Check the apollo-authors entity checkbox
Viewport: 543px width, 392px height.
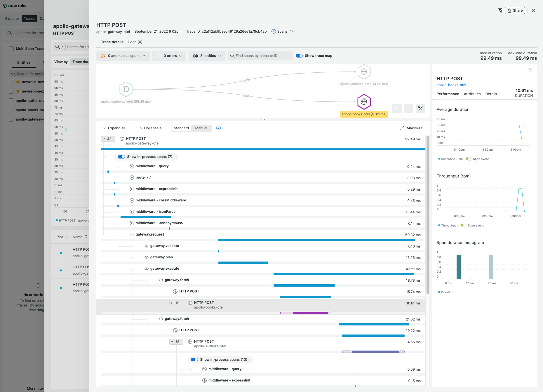point(11,101)
